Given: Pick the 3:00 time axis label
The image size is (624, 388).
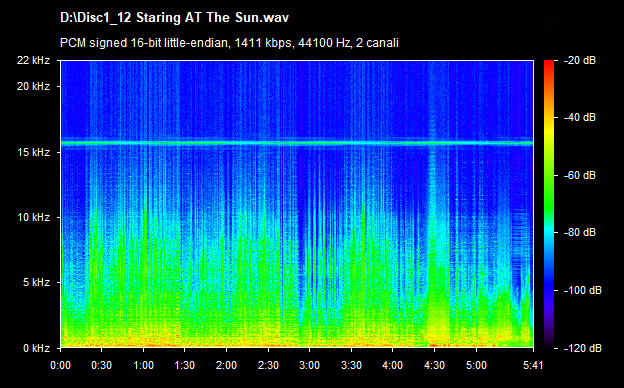Looking at the screenshot, I should coord(310,365).
